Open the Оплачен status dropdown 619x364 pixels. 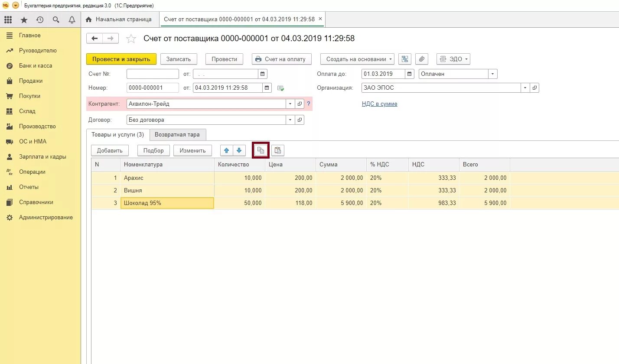[493, 74]
